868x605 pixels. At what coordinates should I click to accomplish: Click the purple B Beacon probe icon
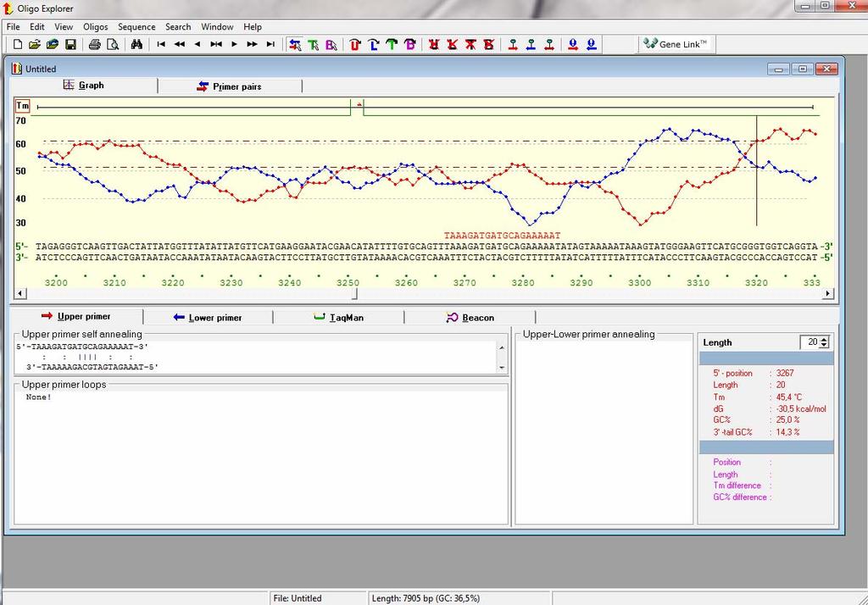click(x=410, y=44)
